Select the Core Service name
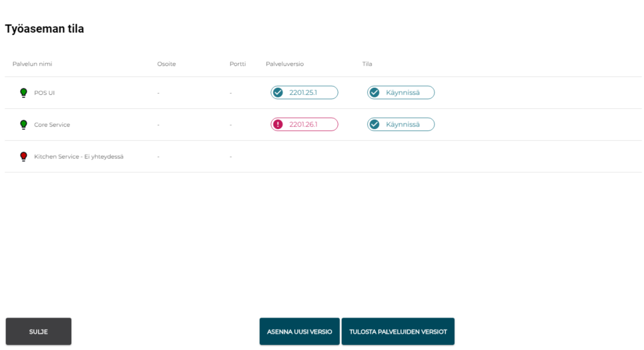This screenshot has width=644, height=350. tap(52, 125)
